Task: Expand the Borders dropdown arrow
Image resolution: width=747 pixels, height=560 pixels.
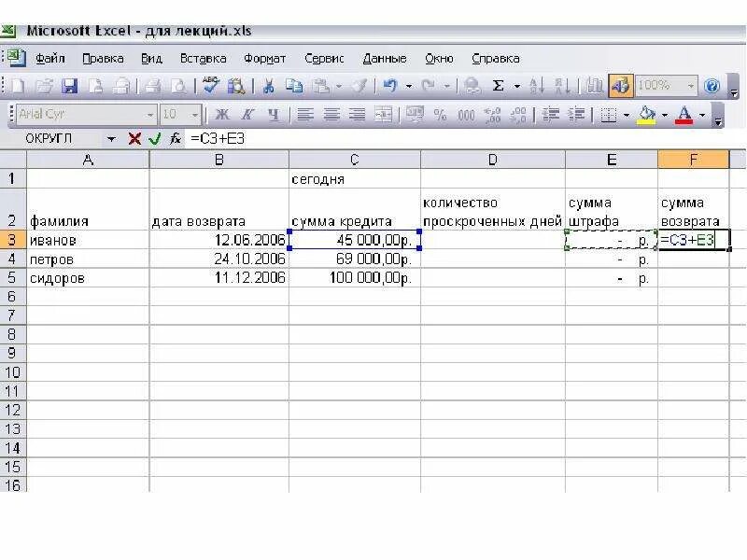Action: point(627,115)
